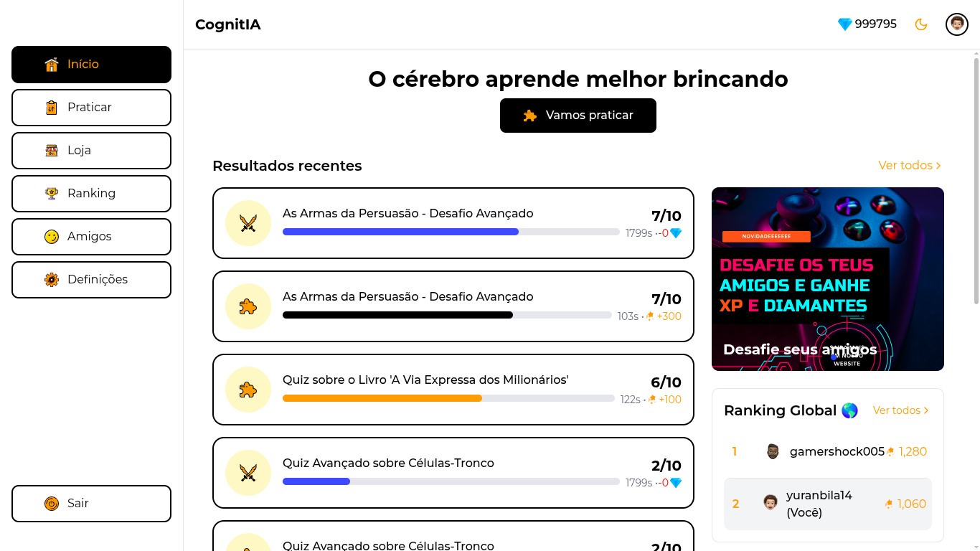Open Ranking via the trophy icon
This screenshot has height=551, width=980.
51,194
